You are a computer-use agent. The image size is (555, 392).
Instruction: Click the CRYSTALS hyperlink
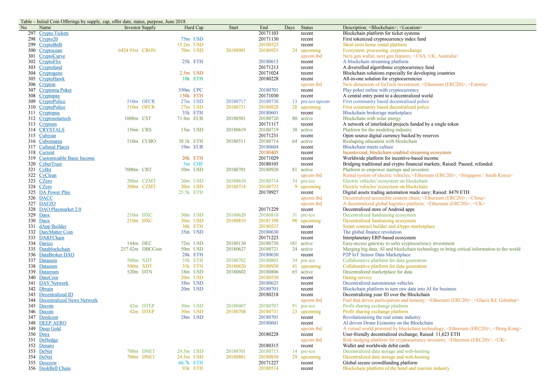click(x=51, y=130)
